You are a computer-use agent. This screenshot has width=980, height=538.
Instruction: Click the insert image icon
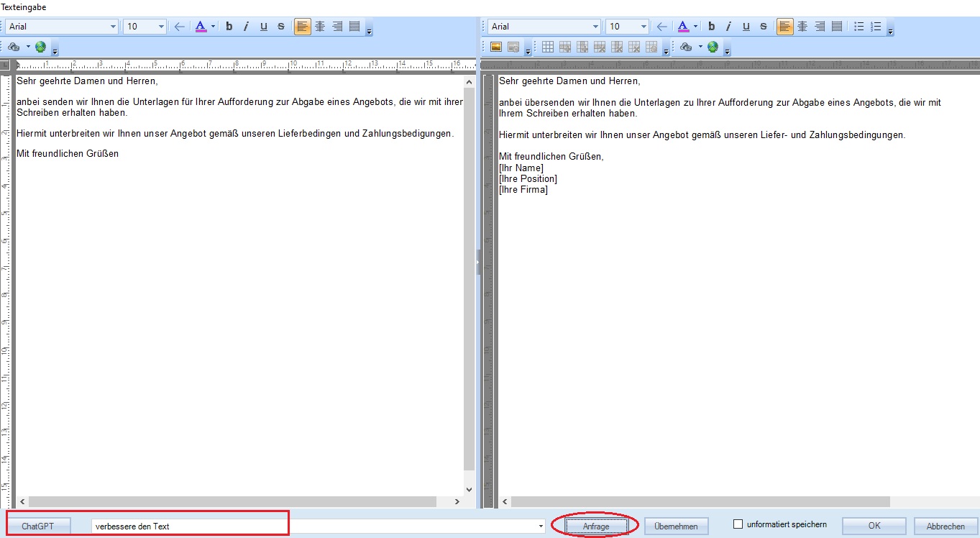[495, 47]
